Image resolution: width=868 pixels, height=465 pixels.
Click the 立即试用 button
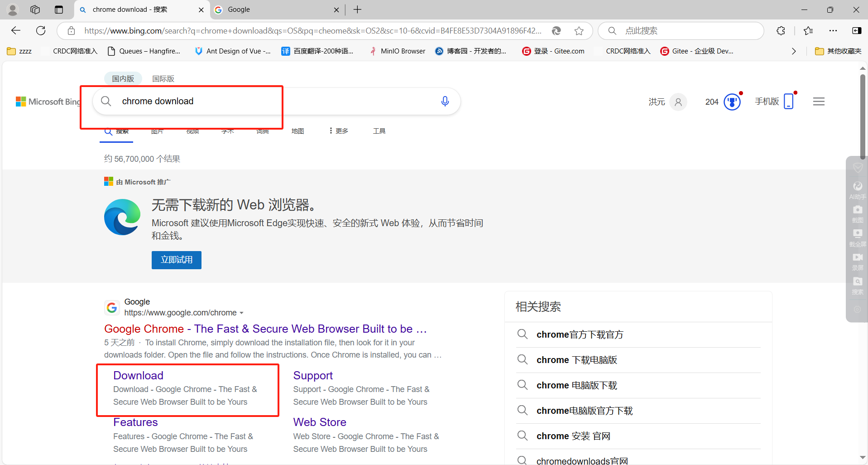[x=177, y=260]
